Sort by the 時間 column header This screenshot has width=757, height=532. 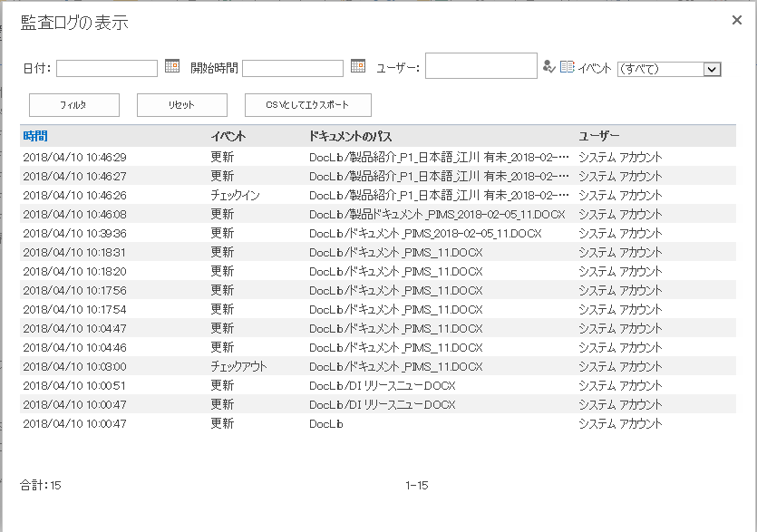[x=35, y=137]
